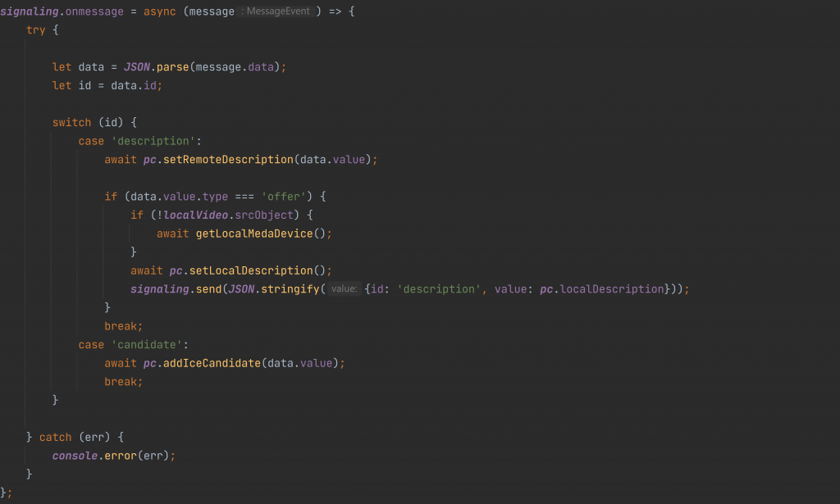Click the case 'candidate' label
This screenshot has width=840, height=504.
tap(134, 344)
